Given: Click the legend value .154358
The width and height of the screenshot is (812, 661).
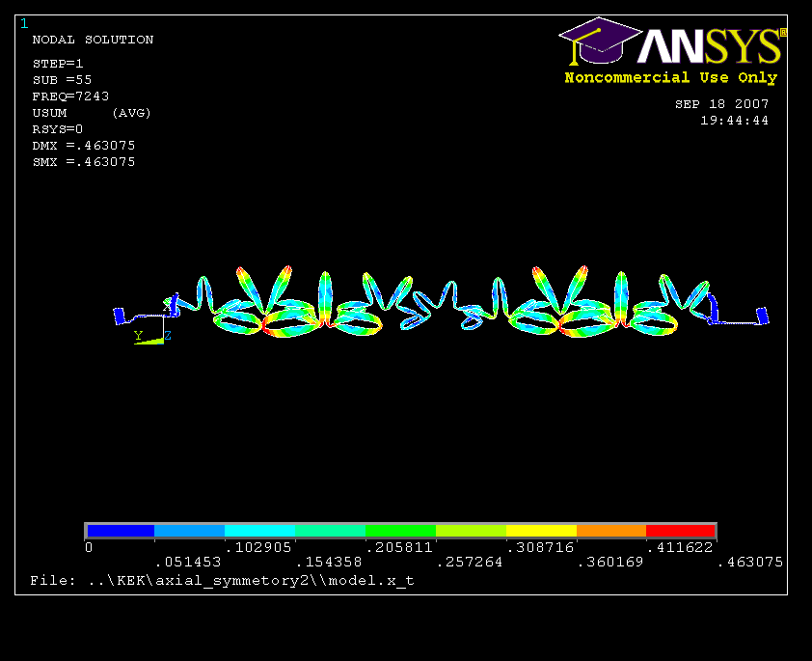Looking at the screenshot, I should coord(329,562).
